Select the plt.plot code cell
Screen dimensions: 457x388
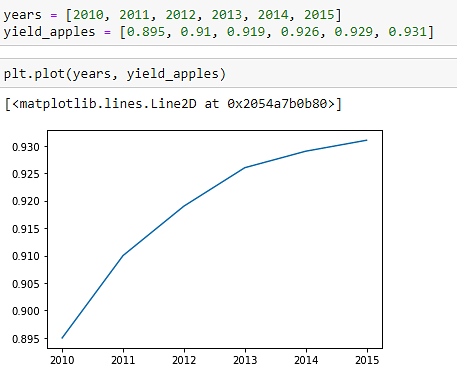click(228, 73)
